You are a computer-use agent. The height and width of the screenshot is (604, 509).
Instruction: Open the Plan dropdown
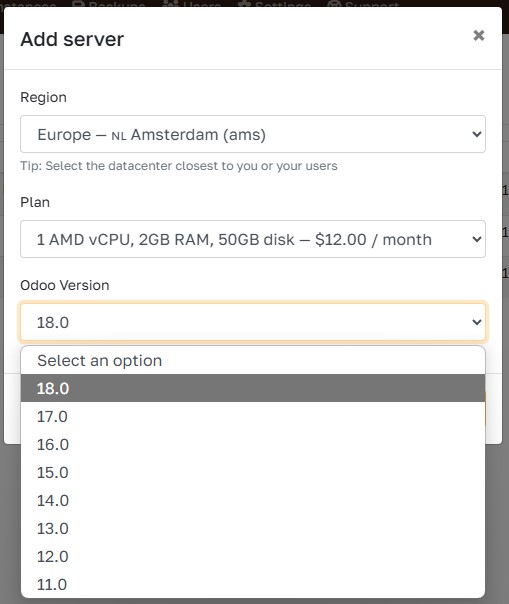pos(253,239)
